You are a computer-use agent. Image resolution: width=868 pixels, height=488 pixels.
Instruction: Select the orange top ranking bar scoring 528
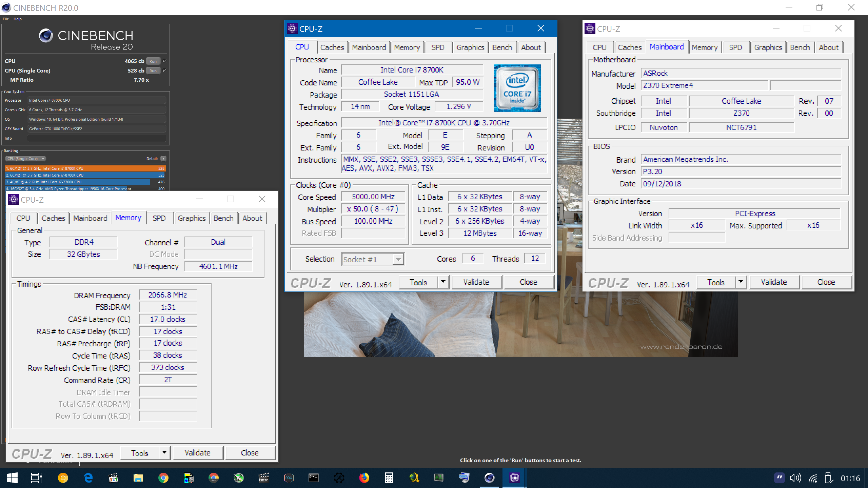point(85,168)
